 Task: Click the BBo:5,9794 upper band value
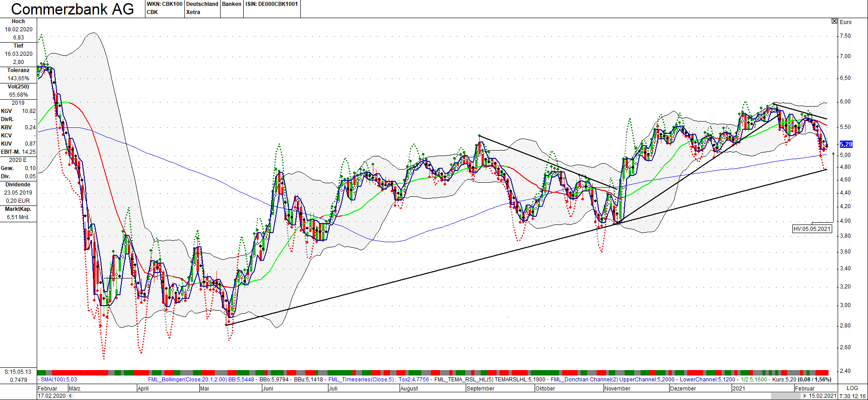pos(274,380)
